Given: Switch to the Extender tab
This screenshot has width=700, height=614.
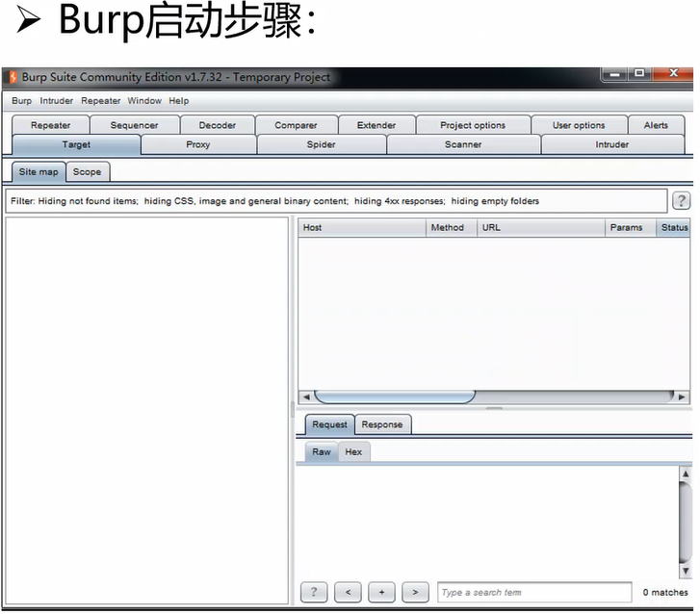Looking at the screenshot, I should point(376,125).
